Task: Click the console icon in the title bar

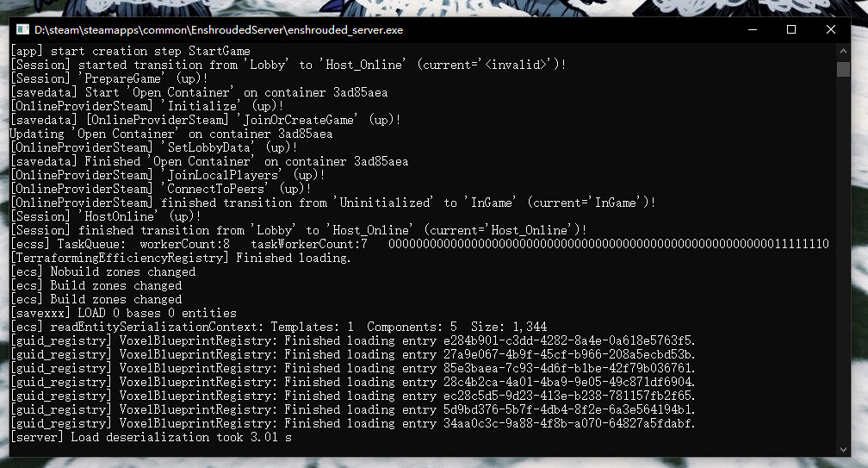Action: pos(22,29)
